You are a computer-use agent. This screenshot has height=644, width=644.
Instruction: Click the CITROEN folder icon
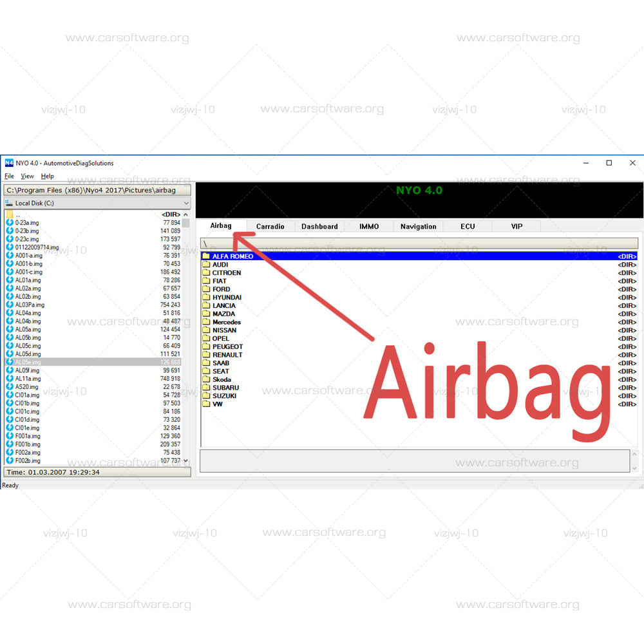tap(206, 272)
